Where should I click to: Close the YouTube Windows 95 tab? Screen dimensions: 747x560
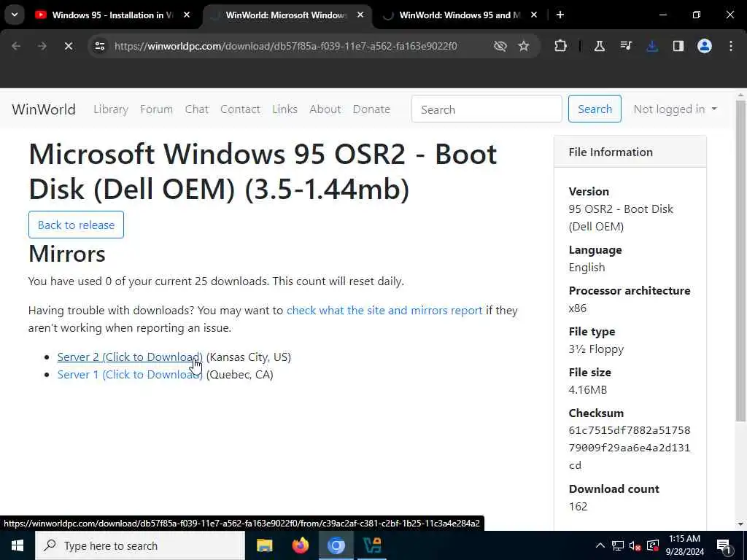[187, 15]
